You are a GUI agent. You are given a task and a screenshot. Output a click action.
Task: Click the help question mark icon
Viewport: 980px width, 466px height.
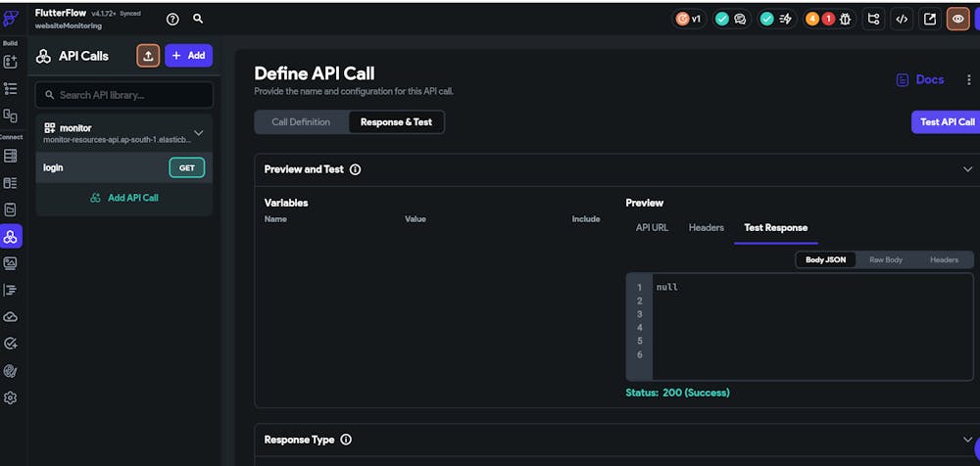coord(172,19)
